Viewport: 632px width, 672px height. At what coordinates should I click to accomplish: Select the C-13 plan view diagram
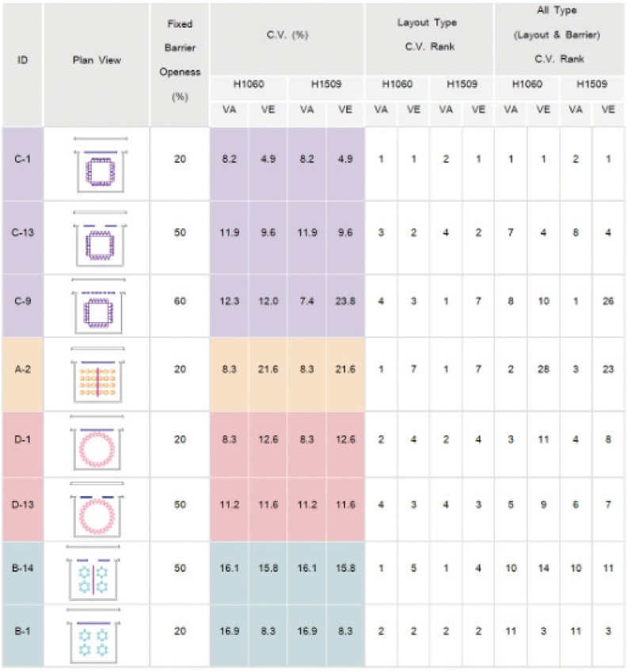(101, 238)
